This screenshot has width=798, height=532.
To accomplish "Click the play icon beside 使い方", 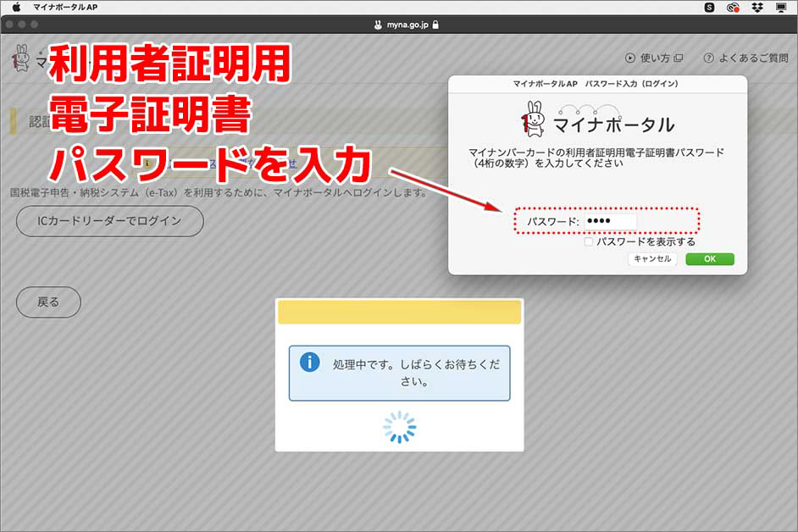I will (629, 58).
